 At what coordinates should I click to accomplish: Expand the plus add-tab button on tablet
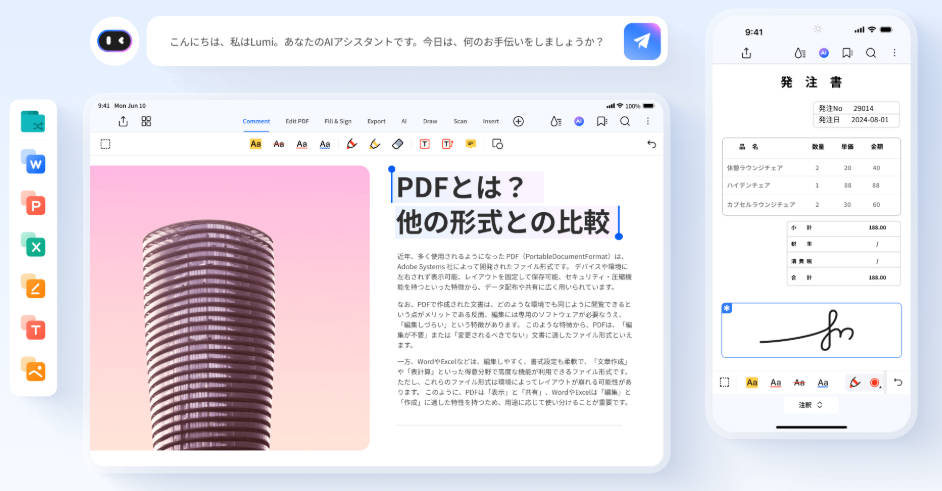pos(518,121)
